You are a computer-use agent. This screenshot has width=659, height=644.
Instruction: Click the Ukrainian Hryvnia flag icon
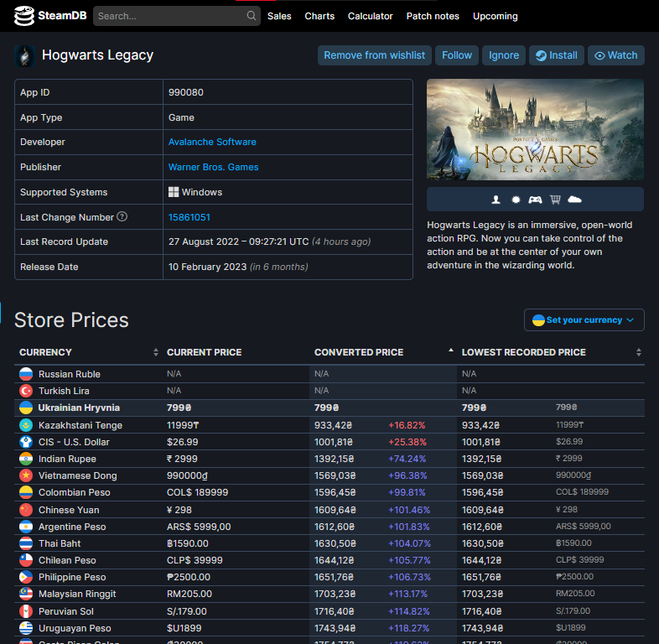coord(26,408)
